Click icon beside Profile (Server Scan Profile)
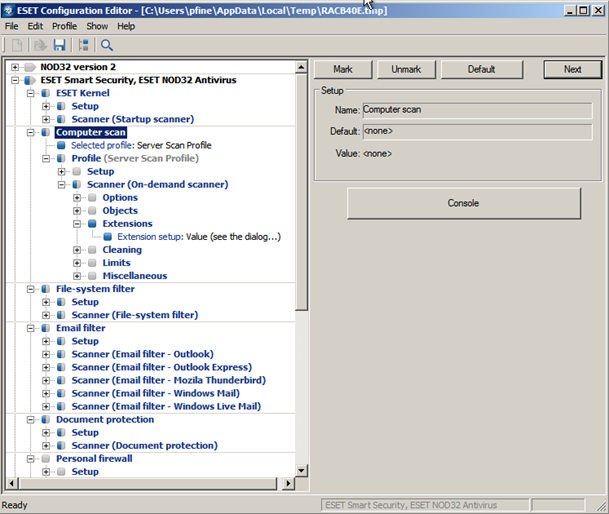609x514 pixels. pyautogui.click(x=61, y=159)
